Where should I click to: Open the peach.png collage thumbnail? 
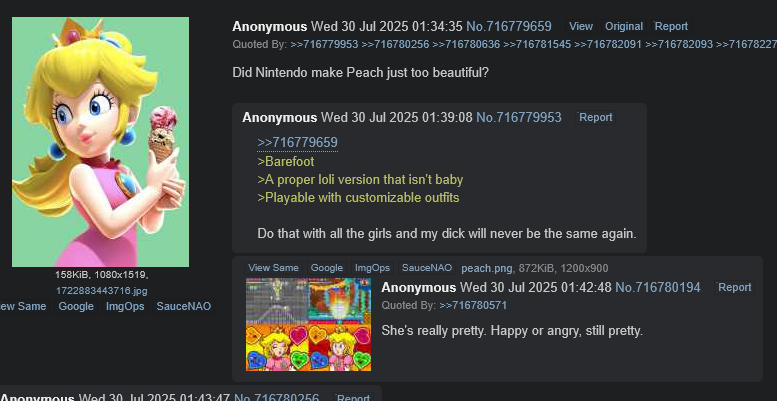coord(308,324)
